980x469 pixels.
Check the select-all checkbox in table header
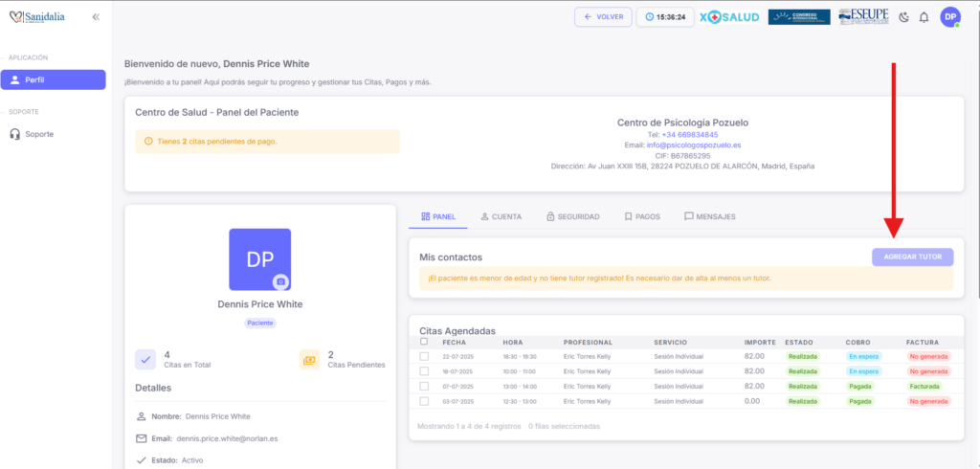click(x=424, y=342)
